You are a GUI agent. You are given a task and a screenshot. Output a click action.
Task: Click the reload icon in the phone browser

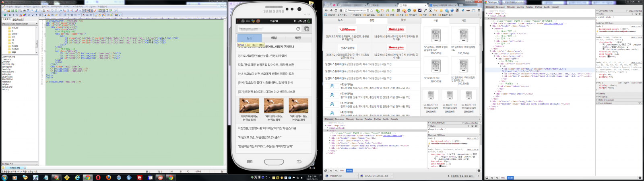coord(298,29)
